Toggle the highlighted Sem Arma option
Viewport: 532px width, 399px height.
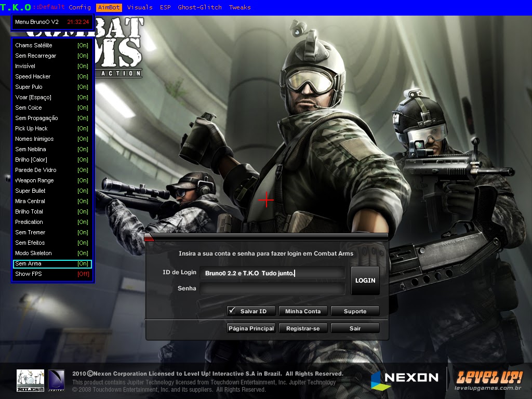[52, 263]
